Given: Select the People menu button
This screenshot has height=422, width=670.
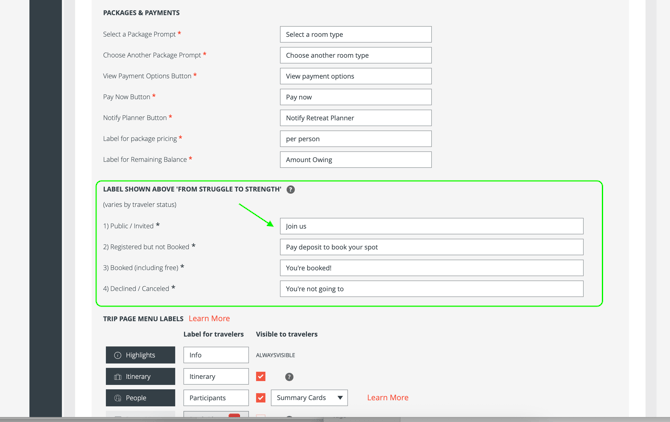Looking at the screenshot, I should click(140, 398).
